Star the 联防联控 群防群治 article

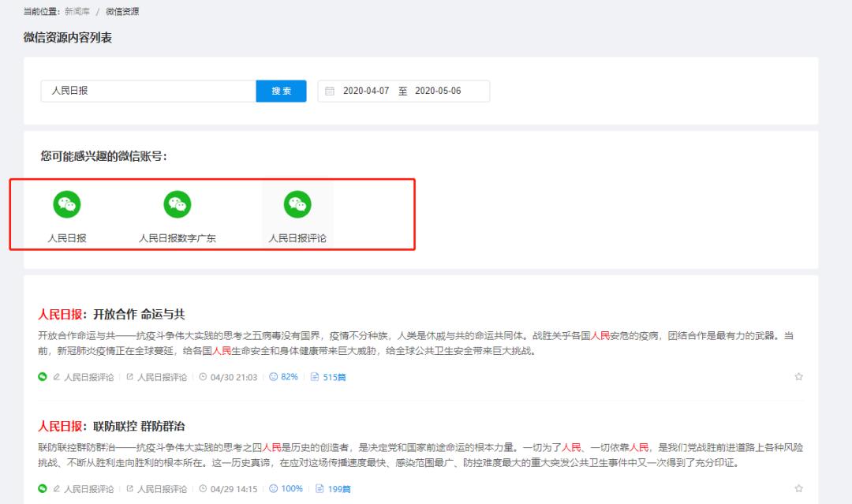(x=798, y=489)
